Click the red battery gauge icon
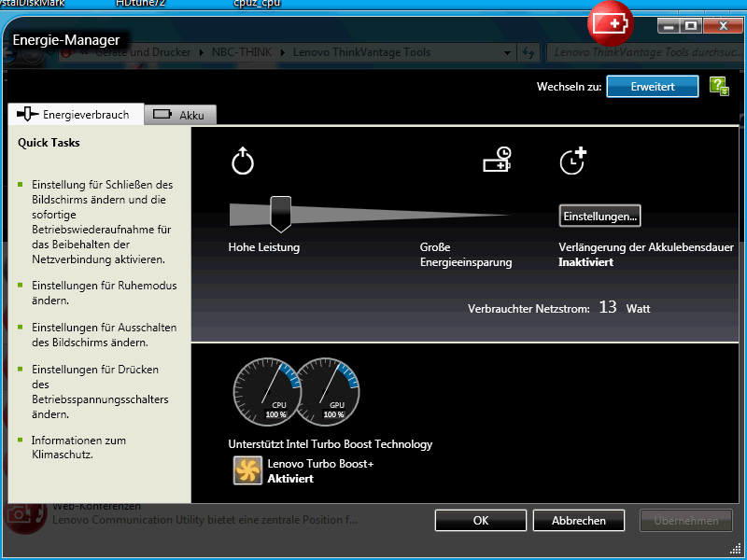This screenshot has height=560, width=747. 611,23
